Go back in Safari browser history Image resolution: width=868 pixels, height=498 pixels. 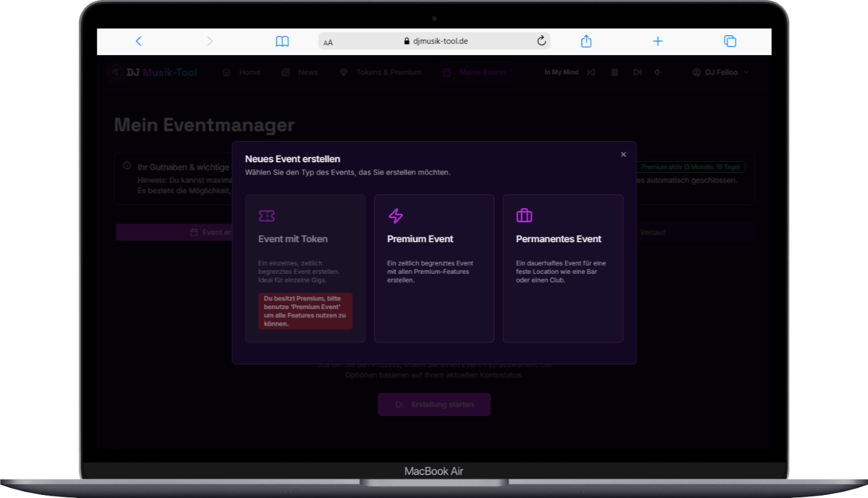point(138,41)
